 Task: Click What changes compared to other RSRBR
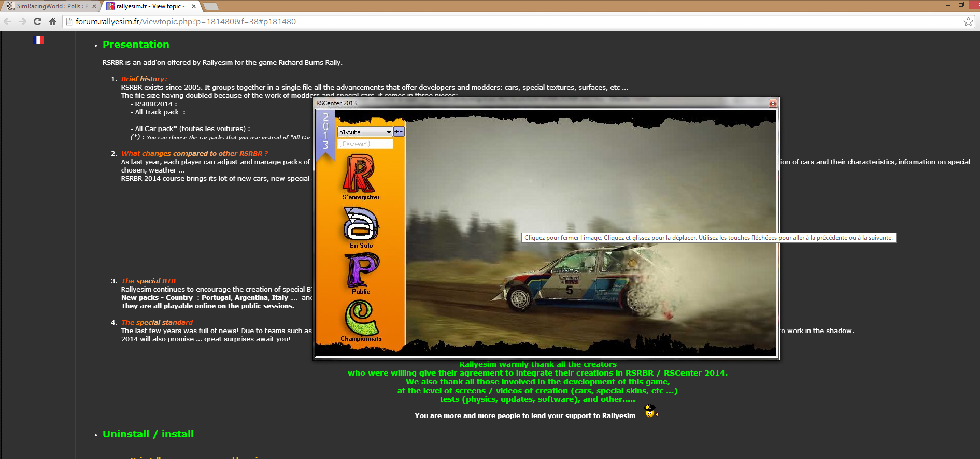tap(194, 153)
